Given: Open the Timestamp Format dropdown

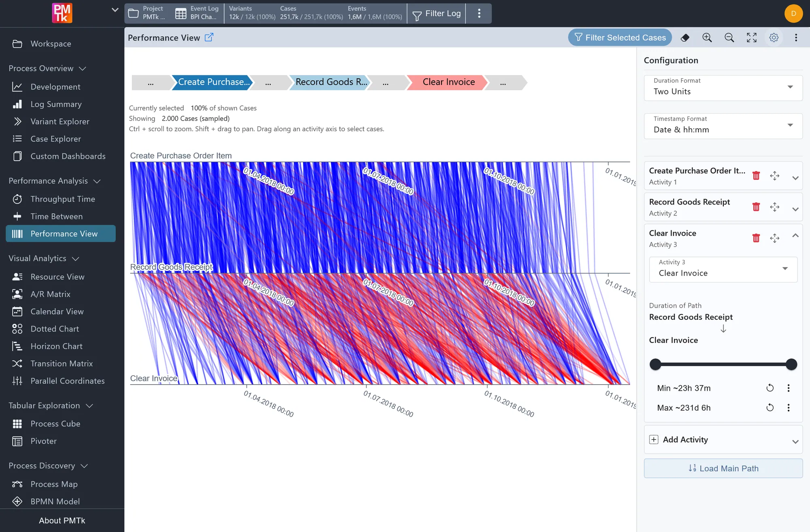Looking at the screenshot, I should [723, 126].
